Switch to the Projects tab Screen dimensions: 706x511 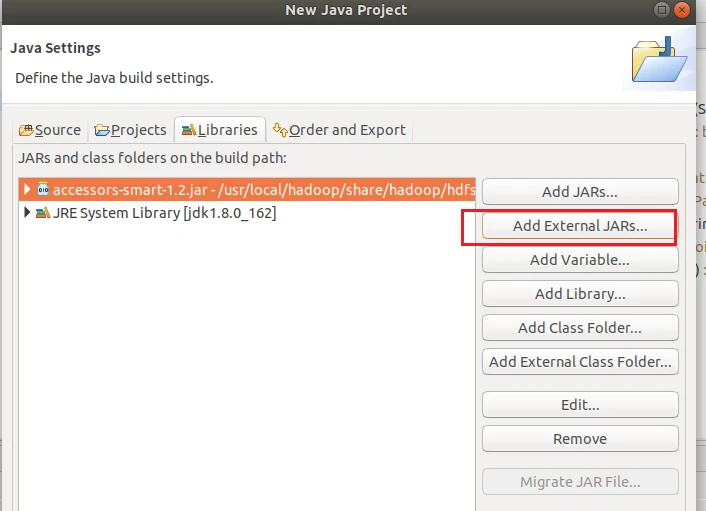(x=130, y=130)
